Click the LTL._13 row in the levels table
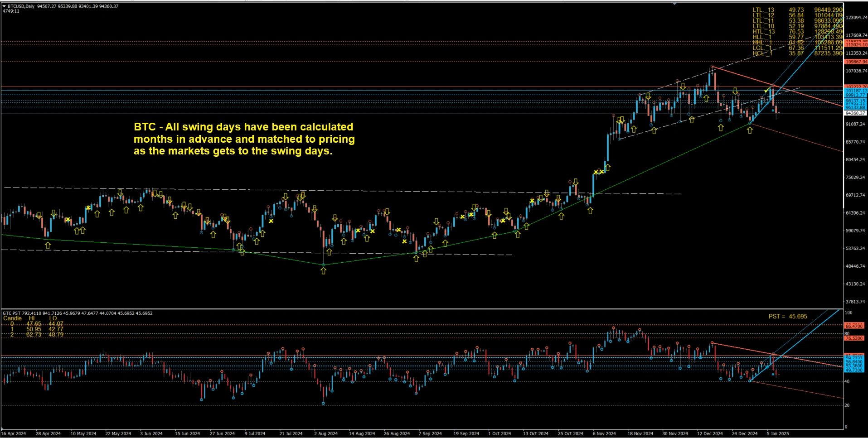This screenshot has height=438, width=868. click(x=797, y=10)
